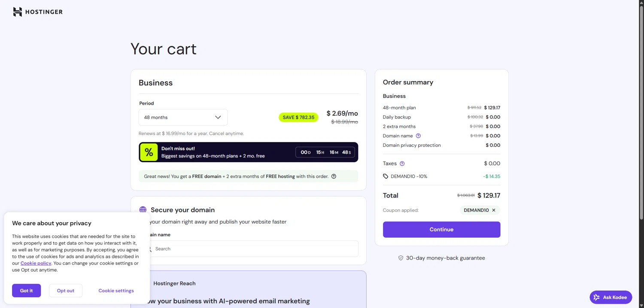Click the 30-day money-back guarantee text

[446, 258]
